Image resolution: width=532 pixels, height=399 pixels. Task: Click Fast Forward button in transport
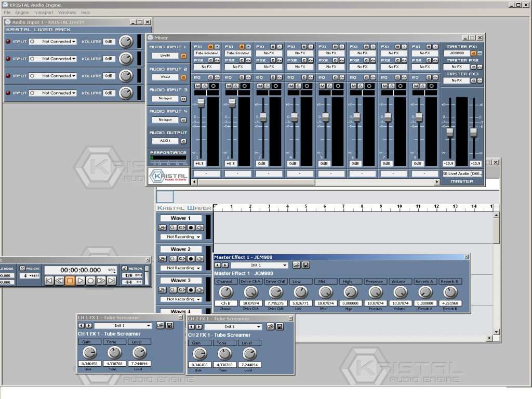click(x=101, y=281)
